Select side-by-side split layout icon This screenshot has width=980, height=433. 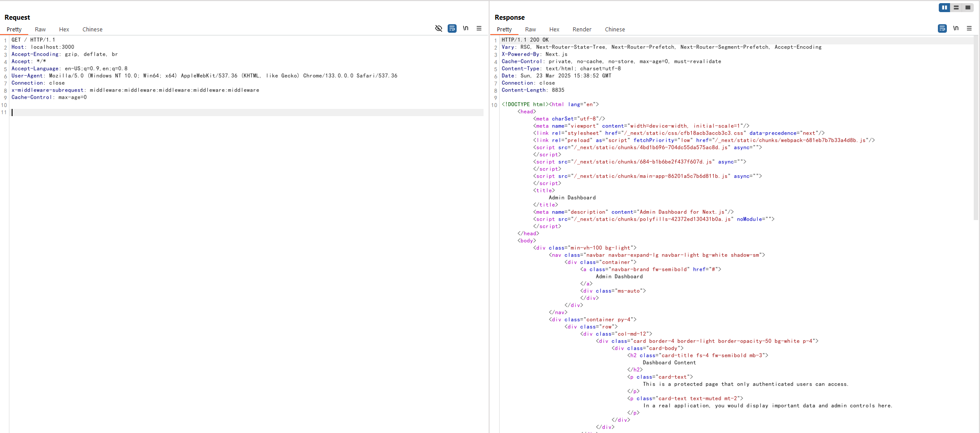click(944, 8)
